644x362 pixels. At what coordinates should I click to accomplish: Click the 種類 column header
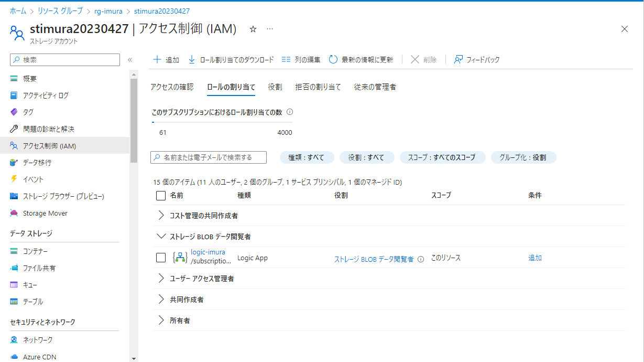coord(244,195)
